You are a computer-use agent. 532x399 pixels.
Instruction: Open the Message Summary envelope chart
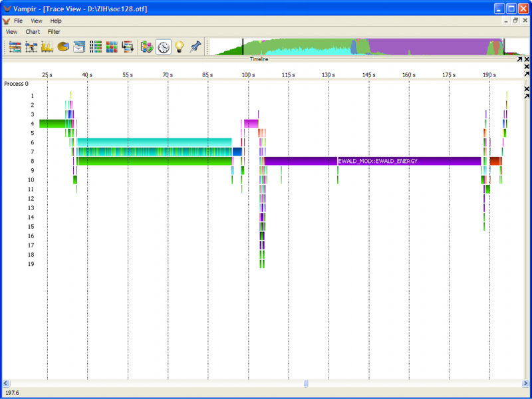pos(79,47)
